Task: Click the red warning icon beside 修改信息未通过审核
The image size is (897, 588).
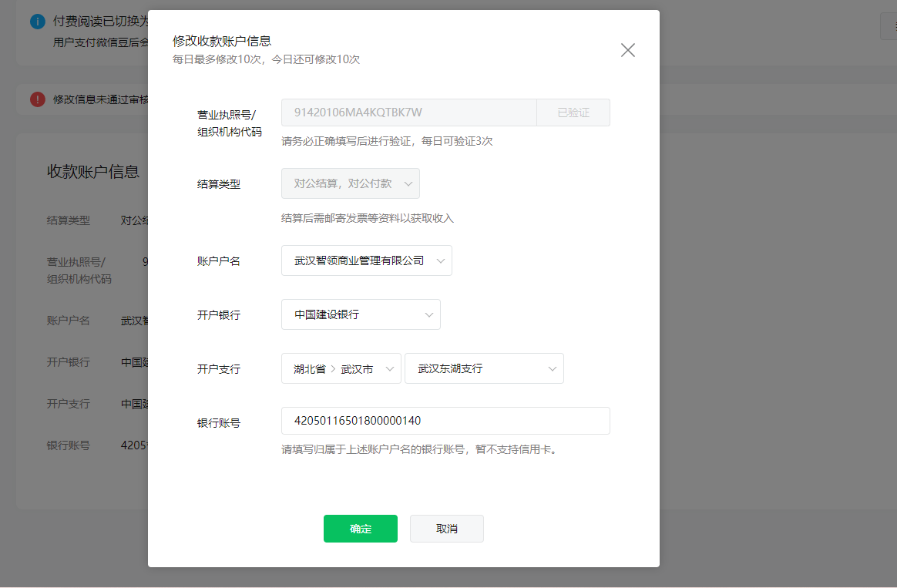Action: 37,99
